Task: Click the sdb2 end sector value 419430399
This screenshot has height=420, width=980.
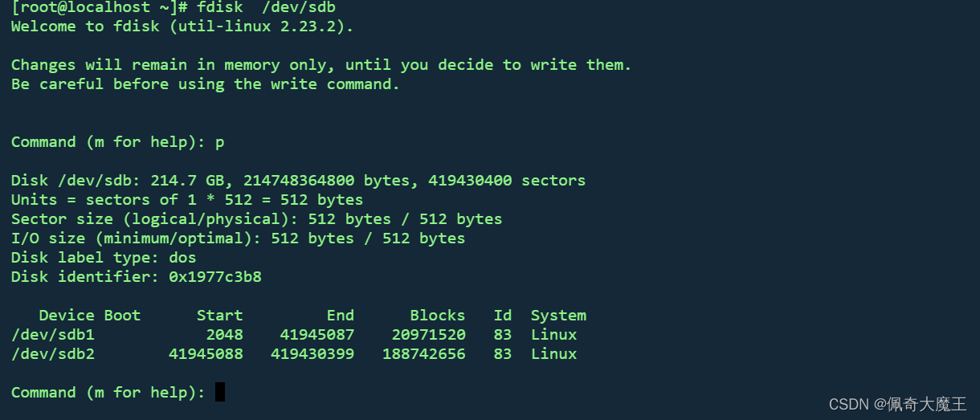Action: 312,354
